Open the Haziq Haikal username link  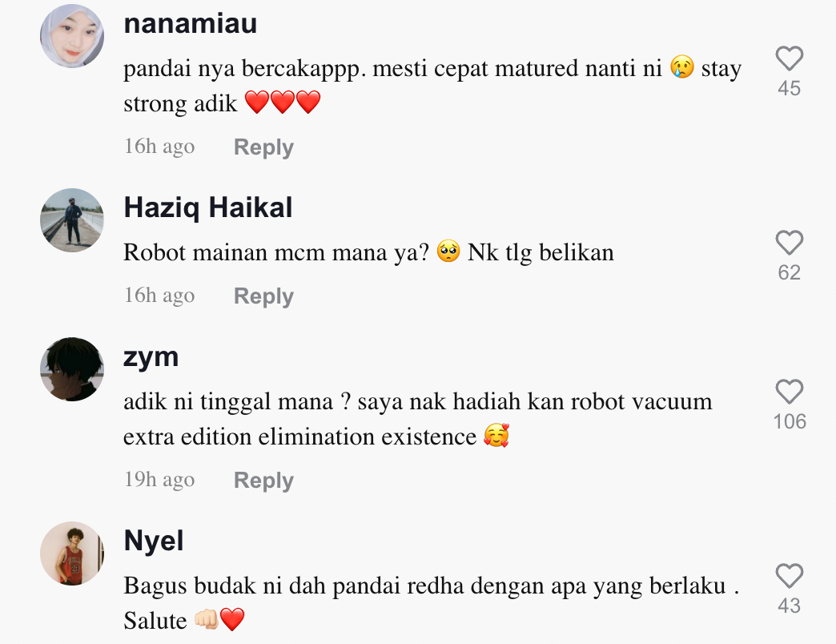click(x=208, y=208)
